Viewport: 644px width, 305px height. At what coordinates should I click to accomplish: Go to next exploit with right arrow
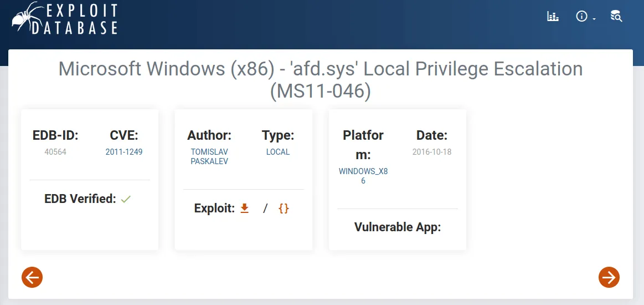pyautogui.click(x=609, y=277)
